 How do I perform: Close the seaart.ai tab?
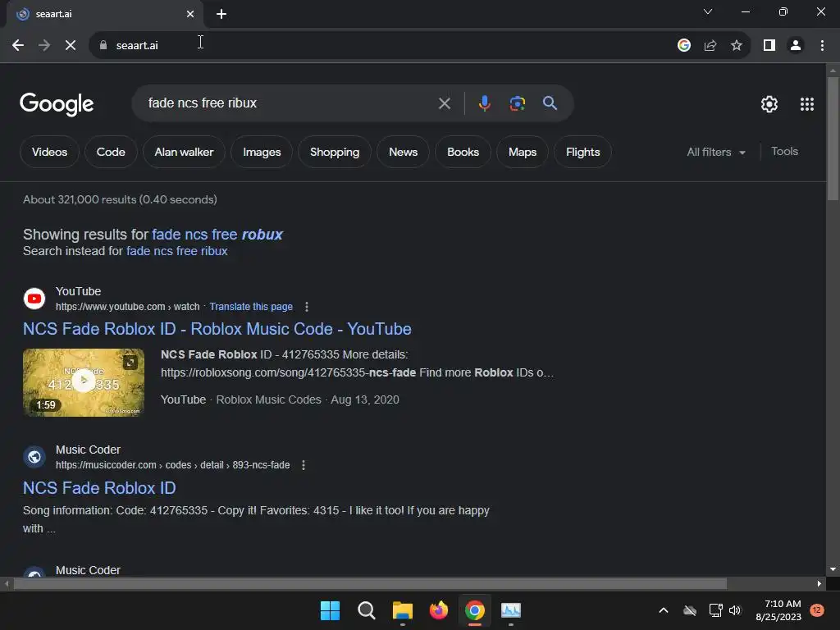(190, 14)
